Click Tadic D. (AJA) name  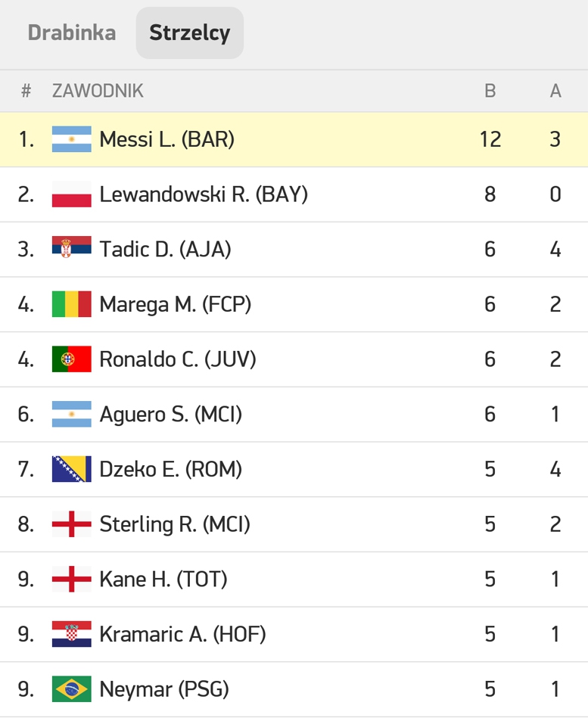tap(165, 250)
